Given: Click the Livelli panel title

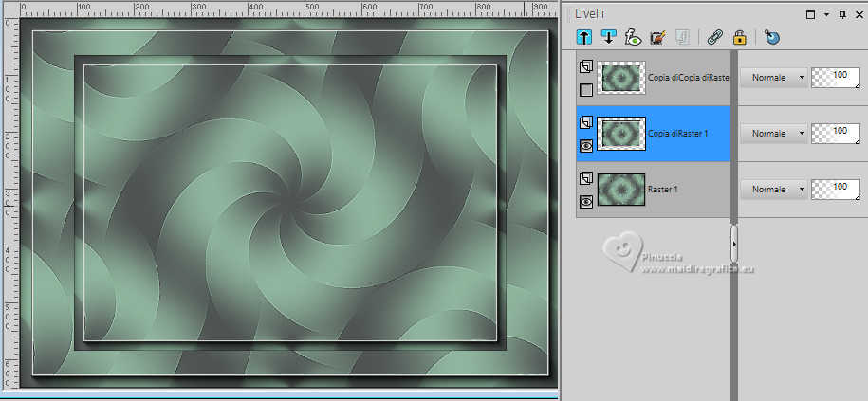Looking at the screenshot, I should pos(589,14).
